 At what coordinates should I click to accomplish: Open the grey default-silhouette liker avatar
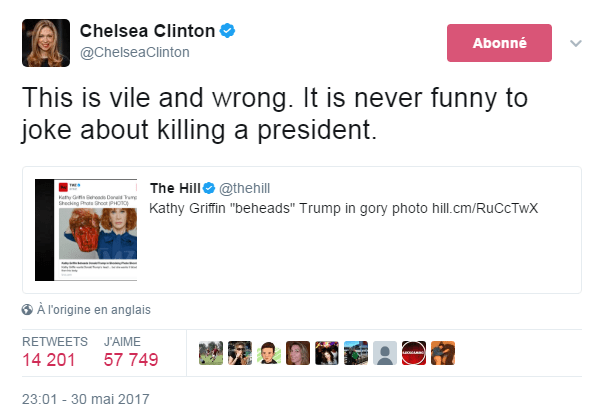click(385, 353)
